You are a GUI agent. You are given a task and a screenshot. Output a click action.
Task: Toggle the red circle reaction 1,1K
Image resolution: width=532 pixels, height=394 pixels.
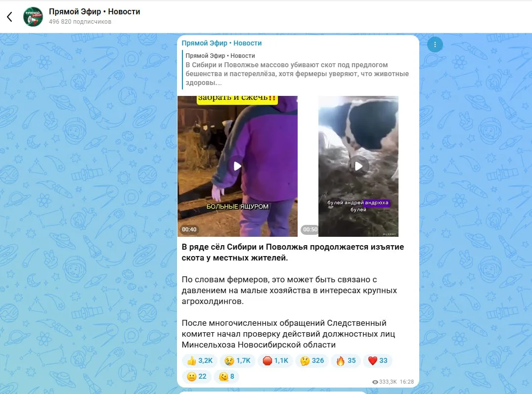275,360
